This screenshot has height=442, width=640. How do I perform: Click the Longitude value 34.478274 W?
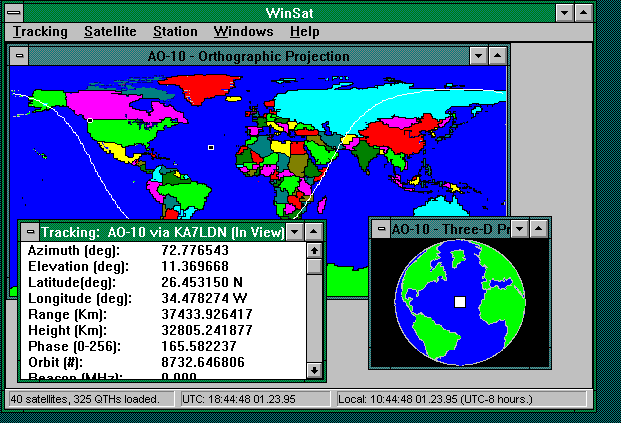click(x=204, y=298)
